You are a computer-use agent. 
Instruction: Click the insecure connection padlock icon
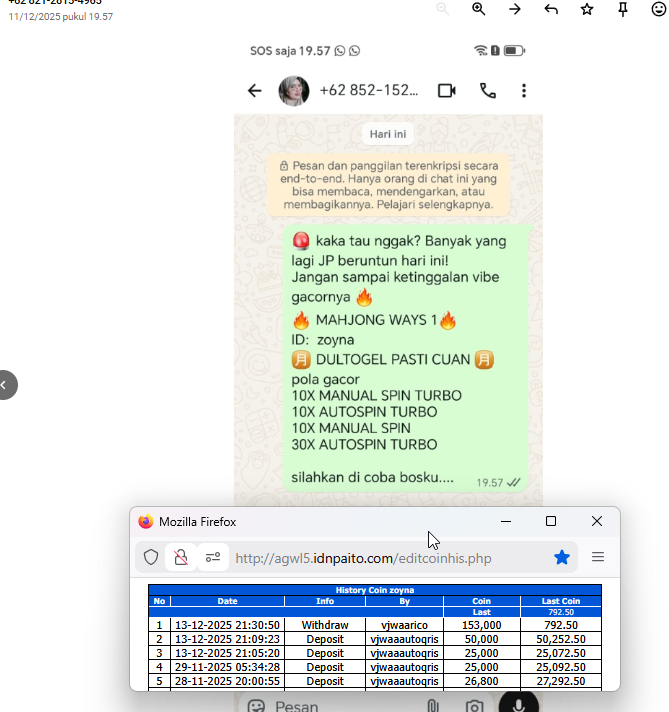tap(181, 557)
